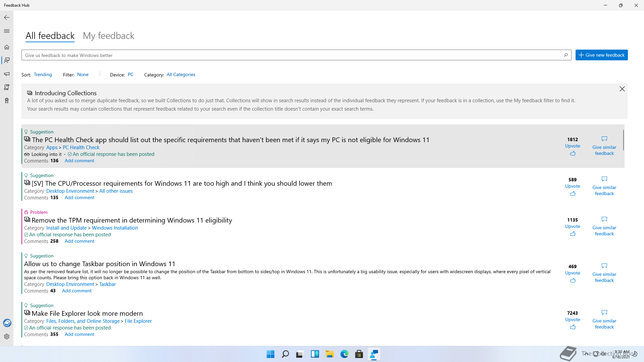Click Give new feedback button

click(601, 55)
